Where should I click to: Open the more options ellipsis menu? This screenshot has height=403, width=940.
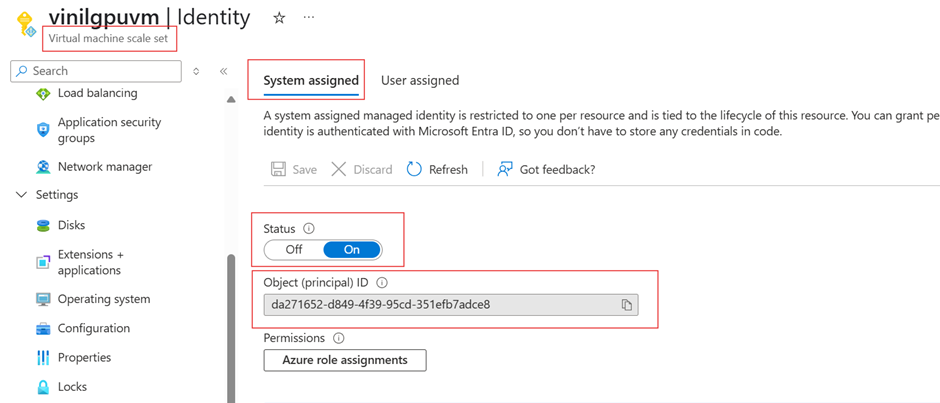point(308,18)
